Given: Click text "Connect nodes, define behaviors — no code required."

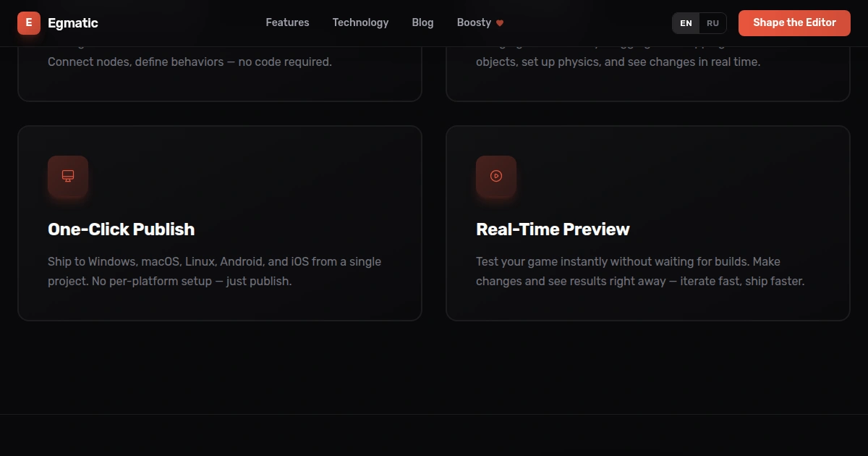Looking at the screenshot, I should tap(190, 62).
